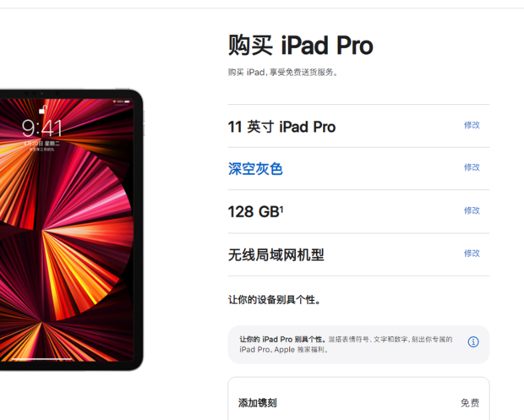Click the footnote superscript after 128 GB
The image size is (524, 420).
[x=281, y=210]
